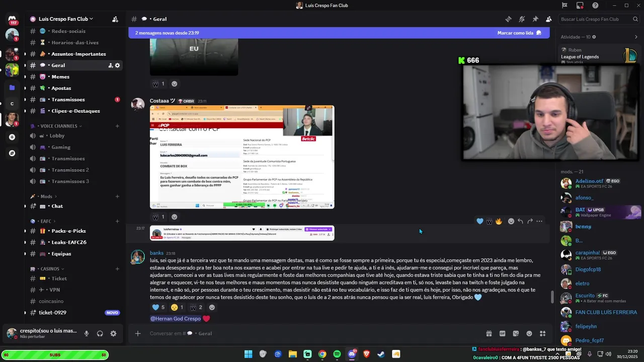The image size is (644, 362).
Task: Open gift icon in message bar
Action: (x=489, y=333)
